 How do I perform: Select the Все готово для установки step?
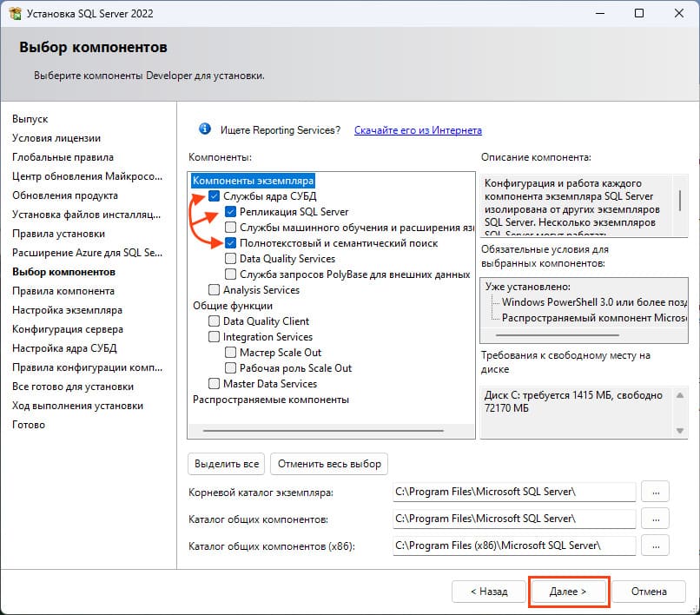(x=73, y=387)
